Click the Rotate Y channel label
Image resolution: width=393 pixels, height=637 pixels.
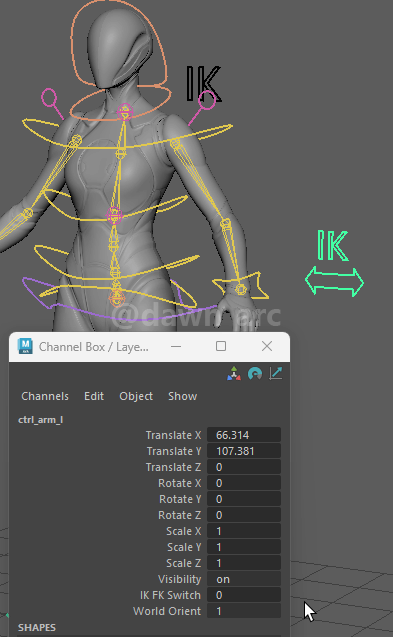click(x=180, y=499)
